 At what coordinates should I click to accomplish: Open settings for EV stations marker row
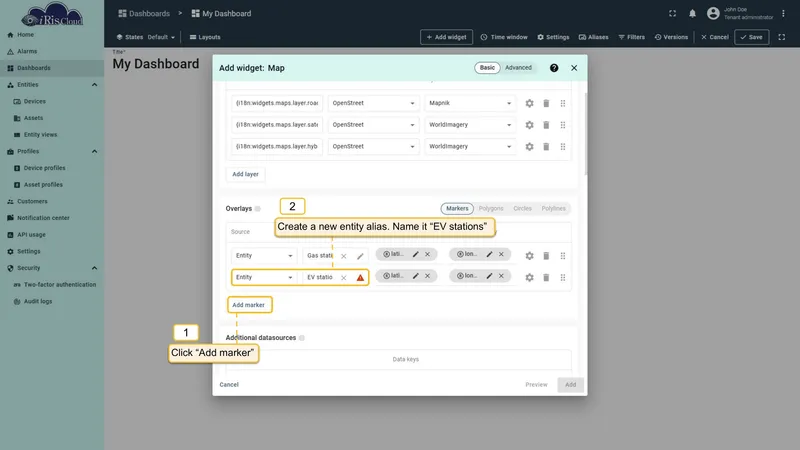tap(529, 278)
